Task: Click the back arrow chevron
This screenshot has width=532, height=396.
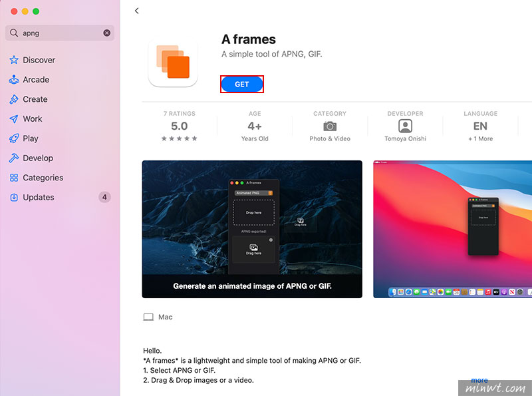Action: pyautogui.click(x=137, y=11)
